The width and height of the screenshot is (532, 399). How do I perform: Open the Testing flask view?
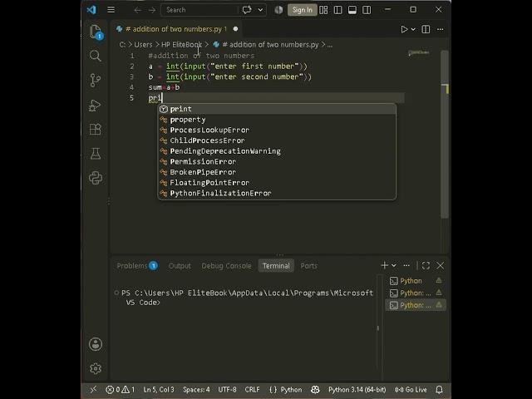pyautogui.click(x=96, y=153)
